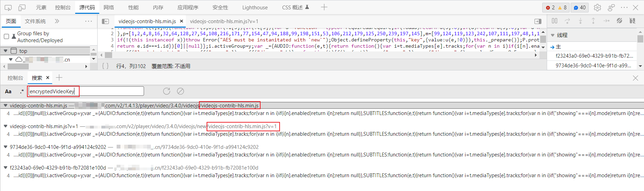Screen dimensions: 644x191
Task: Switch to the 网络 network tab
Action: pyautogui.click(x=109, y=8)
